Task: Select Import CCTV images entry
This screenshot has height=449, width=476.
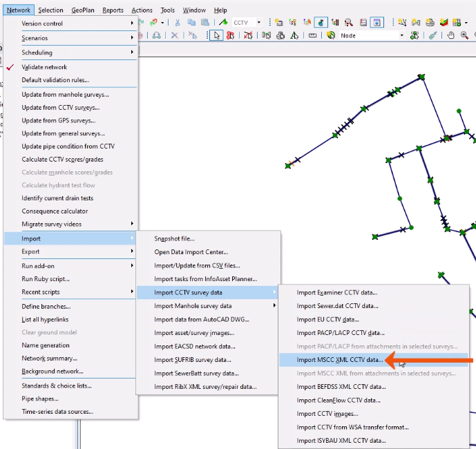Action: pyautogui.click(x=374, y=414)
